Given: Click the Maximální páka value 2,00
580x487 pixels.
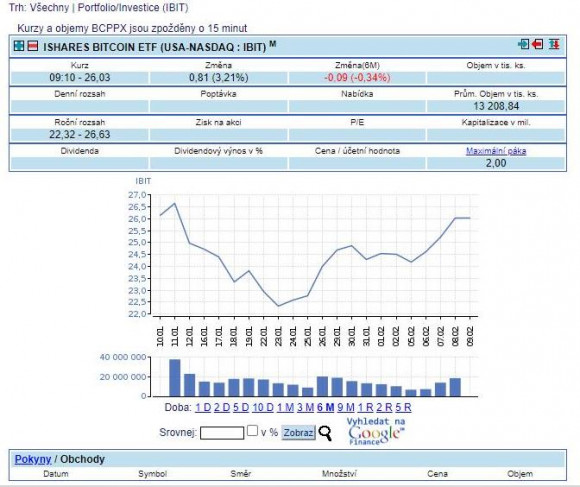Looking at the screenshot, I should coord(496,163).
